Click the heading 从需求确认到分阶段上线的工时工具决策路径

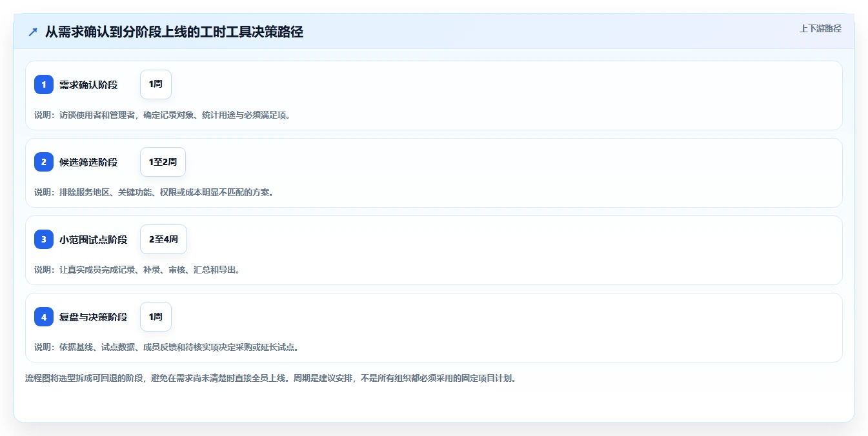coord(174,32)
